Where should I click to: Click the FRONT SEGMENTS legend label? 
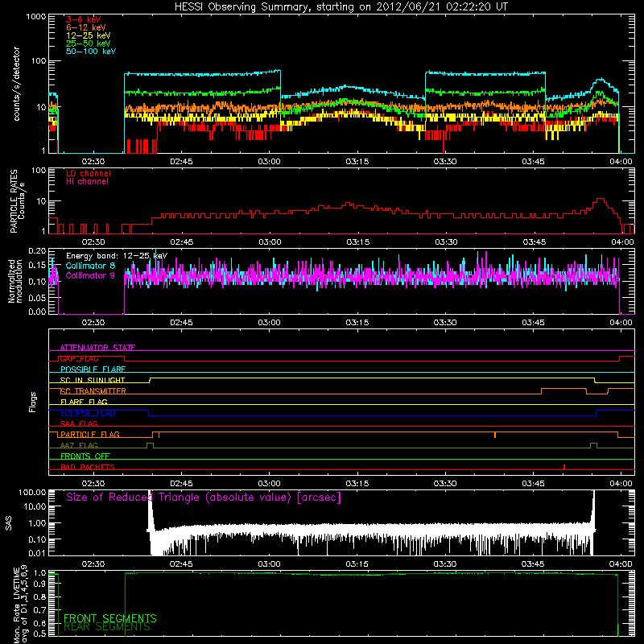[x=110, y=618]
